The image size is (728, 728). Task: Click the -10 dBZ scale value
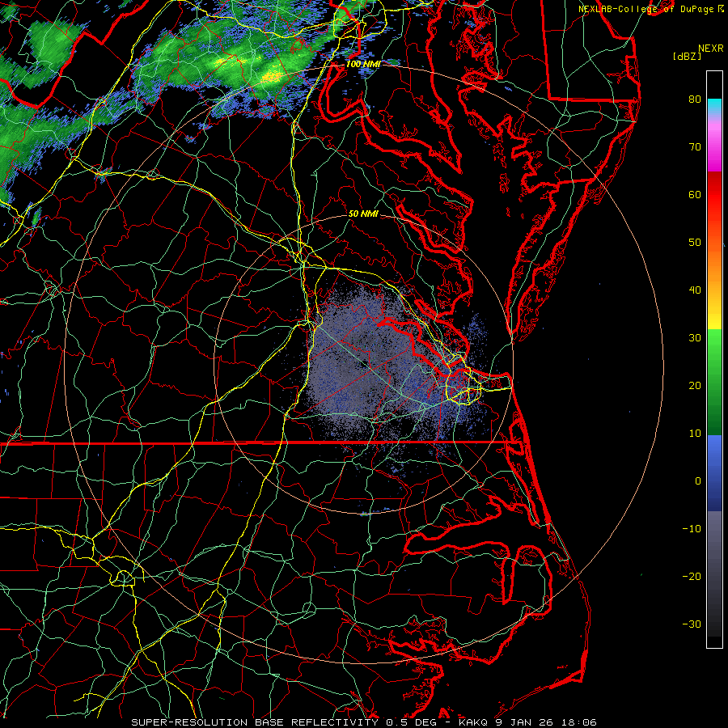(692, 529)
